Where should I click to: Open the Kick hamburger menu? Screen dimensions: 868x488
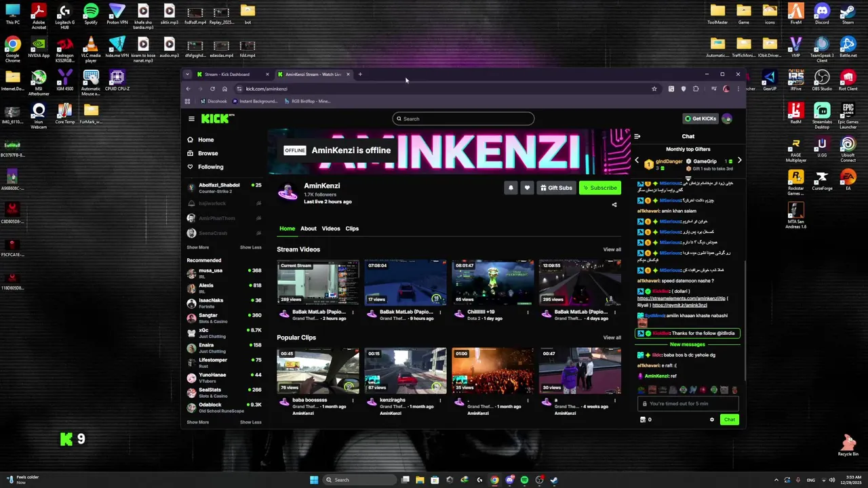coord(191,119)
